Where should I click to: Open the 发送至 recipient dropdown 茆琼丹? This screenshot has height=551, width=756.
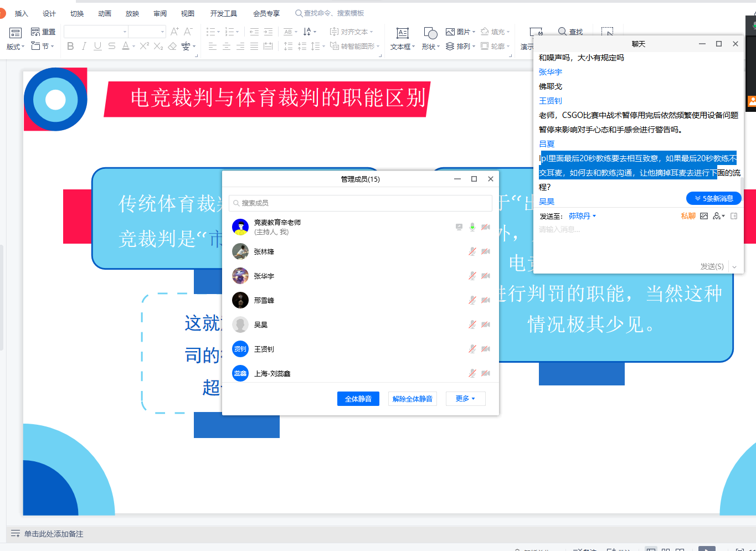582,216
